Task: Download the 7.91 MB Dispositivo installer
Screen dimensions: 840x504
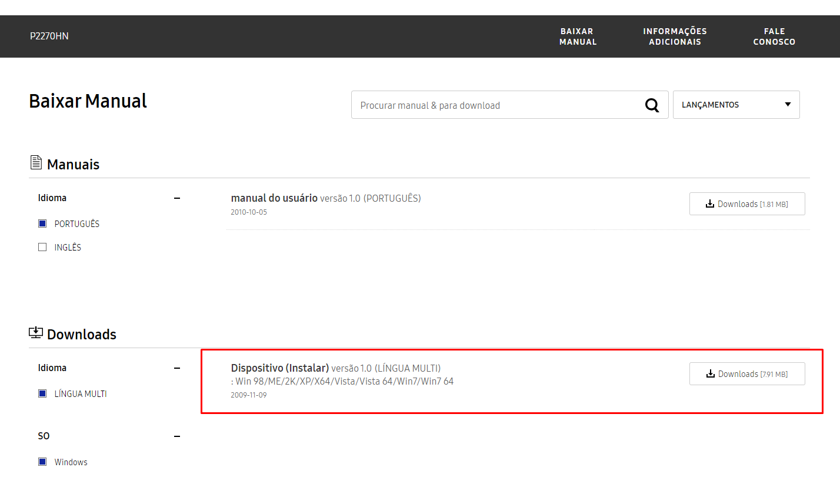Action: pyautogui.click(x=747, y=374)
